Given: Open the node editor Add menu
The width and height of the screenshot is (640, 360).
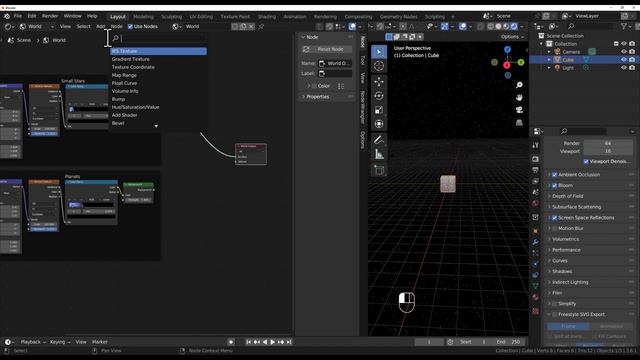Looking at the screenshot, I should point(100,27).
